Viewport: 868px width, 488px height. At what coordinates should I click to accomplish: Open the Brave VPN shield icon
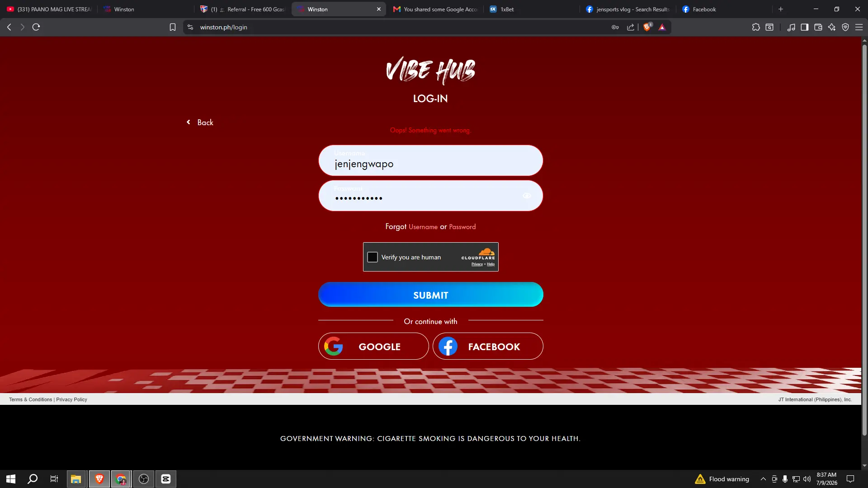845,27
